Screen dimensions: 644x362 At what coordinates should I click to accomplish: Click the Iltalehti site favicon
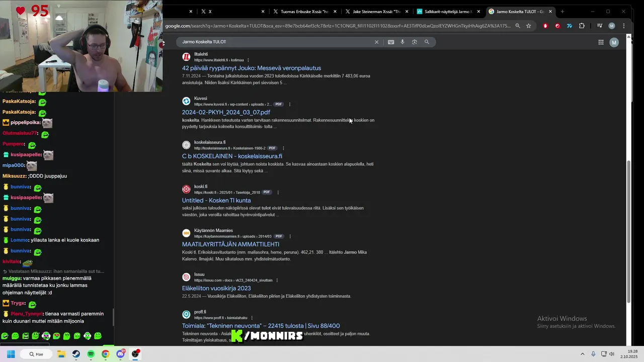pyautogui.click(x=186, y=57)
